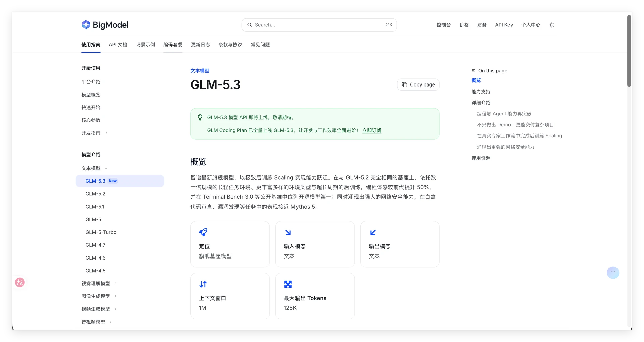This screenshot has height=342, width=644.
Task: Select GLM-4.5 in the sidebar
Action: [x=95, y=271]
